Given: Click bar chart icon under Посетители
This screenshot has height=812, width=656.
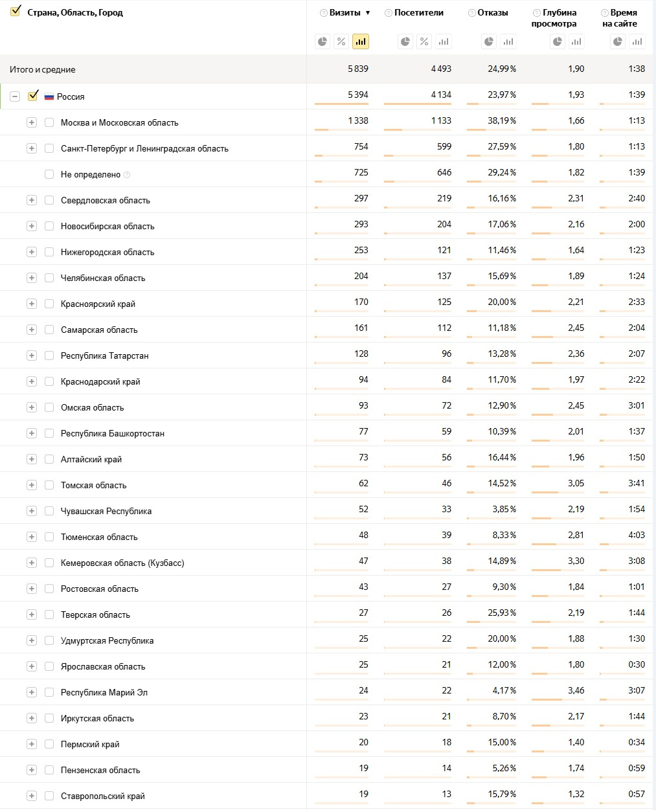Looking at the screenshot, I should (x=443, y=42).
